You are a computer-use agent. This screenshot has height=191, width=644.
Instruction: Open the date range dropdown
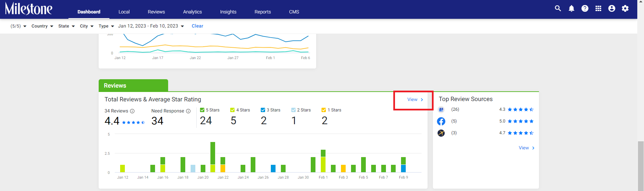151,26
